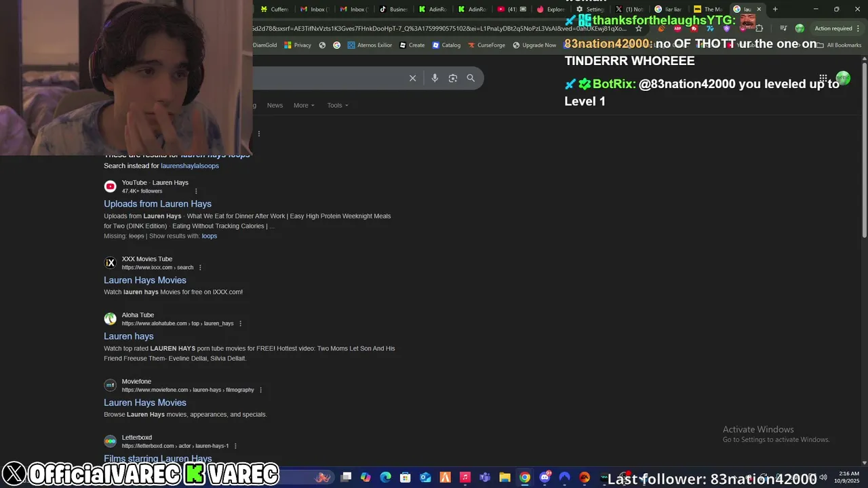Switch to the first Gmail Inbox tab
Image resolution: width=868 pixels, height=488 pixels.
(x=314, y=9)
